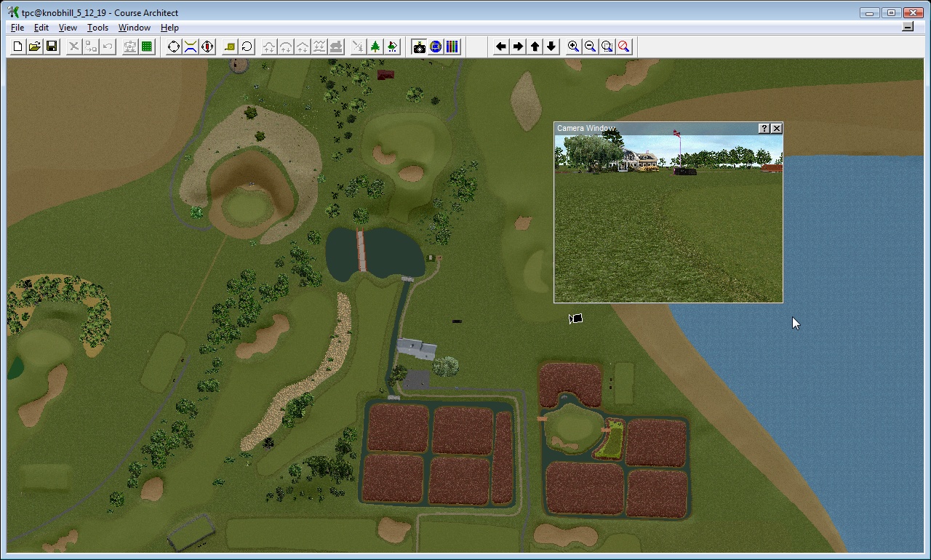The image size is (931, 560).
Task: Open the View menu
Action: (x=68, y=28)
